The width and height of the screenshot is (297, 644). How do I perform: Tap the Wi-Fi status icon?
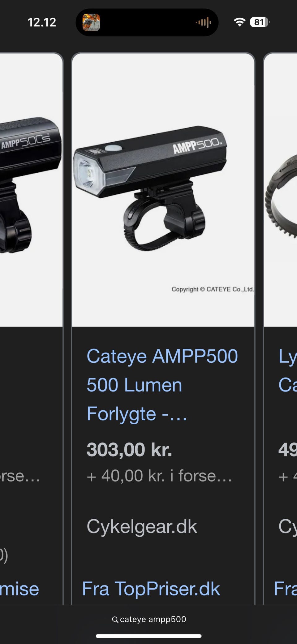coord(239,22)
